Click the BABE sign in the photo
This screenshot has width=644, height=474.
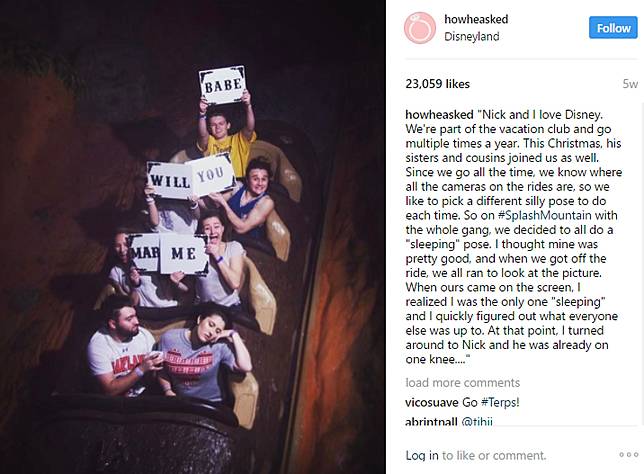tap(223, 85)
